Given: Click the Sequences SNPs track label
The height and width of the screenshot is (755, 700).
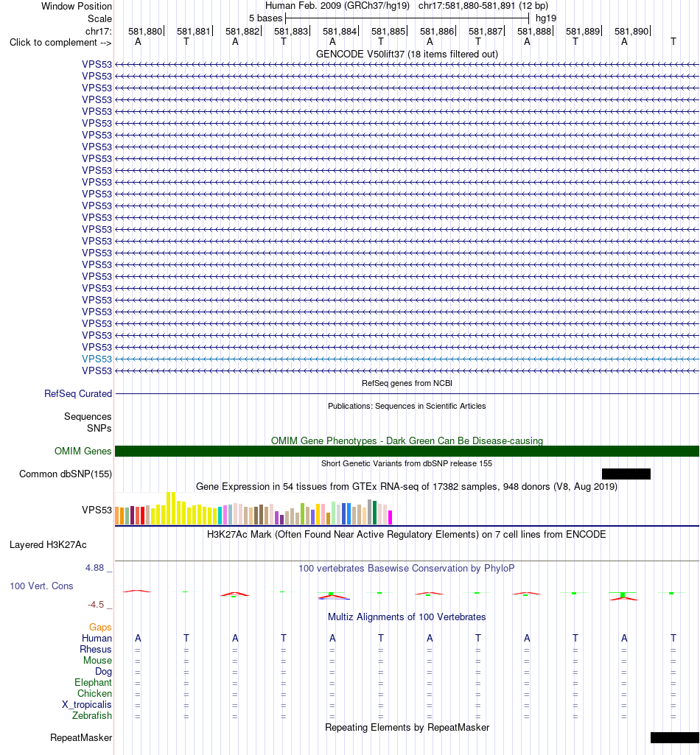Looking at the screenshot, I should tap(88, 422).
